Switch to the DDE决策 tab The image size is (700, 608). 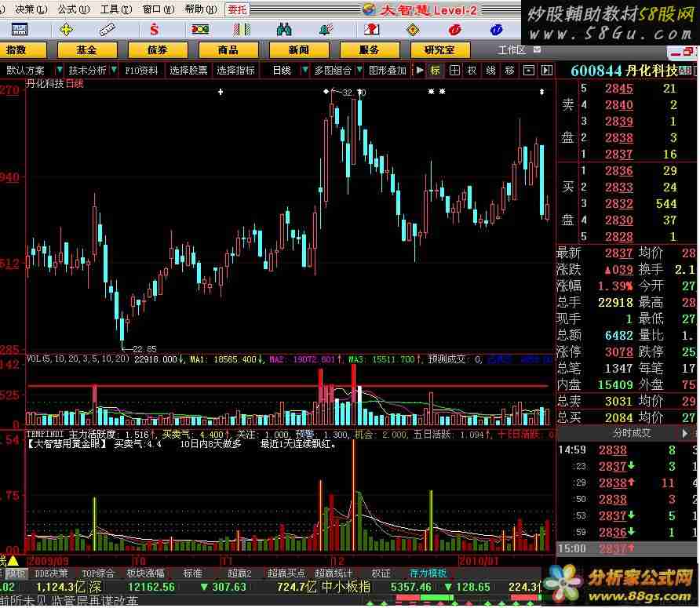point(51,573)
